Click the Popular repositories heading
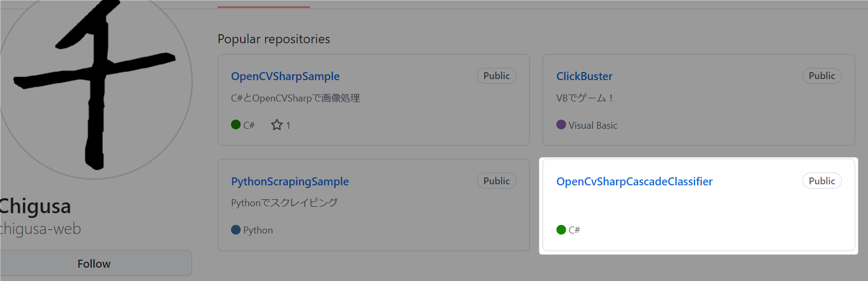 pos(274,39)
